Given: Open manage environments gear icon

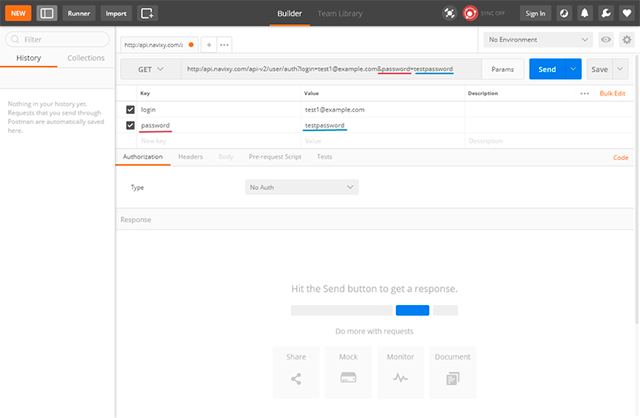Looking at the screenshot, I should pyautogui.click(x=627, y=40).
